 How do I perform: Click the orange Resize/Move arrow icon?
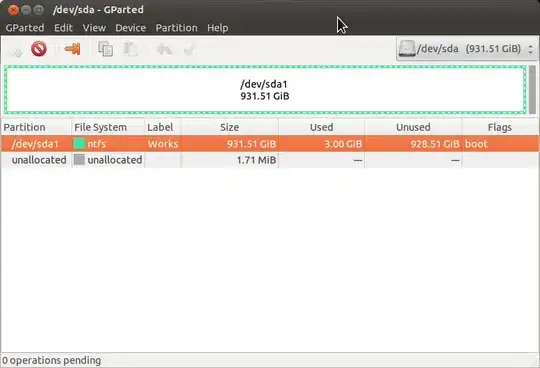coord(72,49)
